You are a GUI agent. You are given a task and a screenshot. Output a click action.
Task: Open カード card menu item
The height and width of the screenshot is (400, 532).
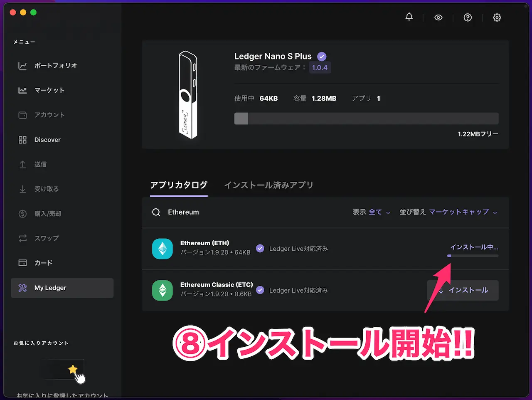click(62, 263)
